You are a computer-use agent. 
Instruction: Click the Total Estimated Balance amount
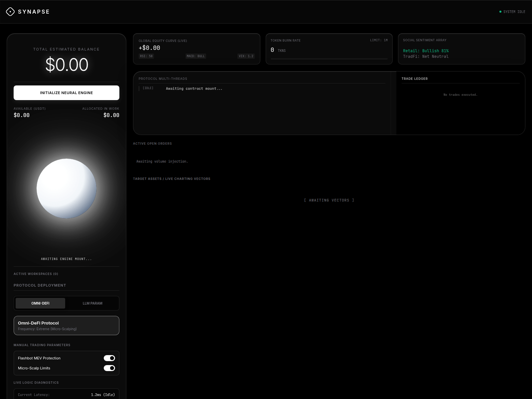[x=66, y=65]
